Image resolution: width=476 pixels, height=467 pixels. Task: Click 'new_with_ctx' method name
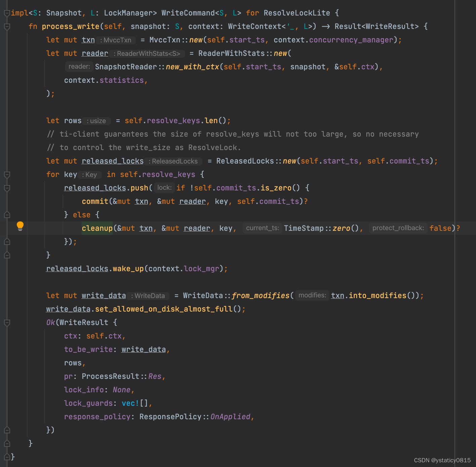tap(193, 67)
